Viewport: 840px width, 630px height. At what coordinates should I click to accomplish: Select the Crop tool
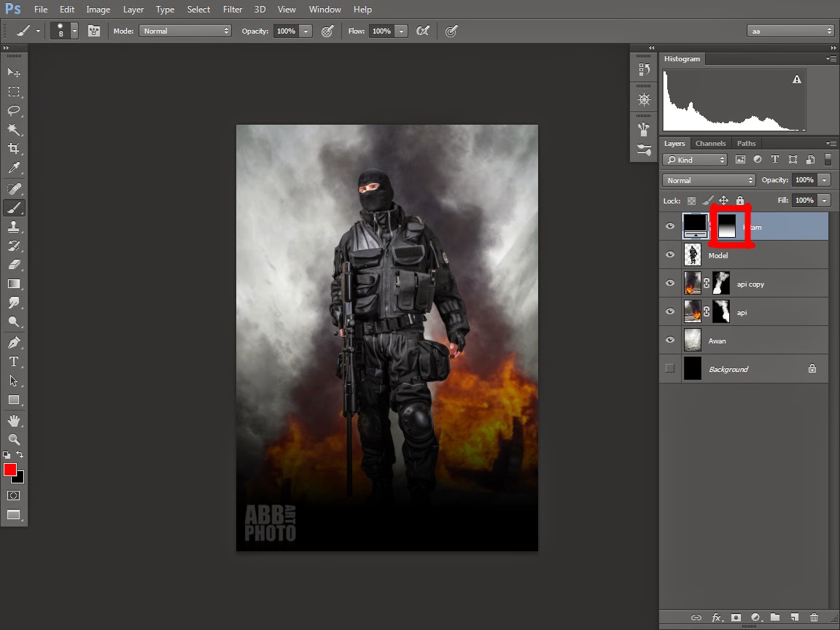13,149
